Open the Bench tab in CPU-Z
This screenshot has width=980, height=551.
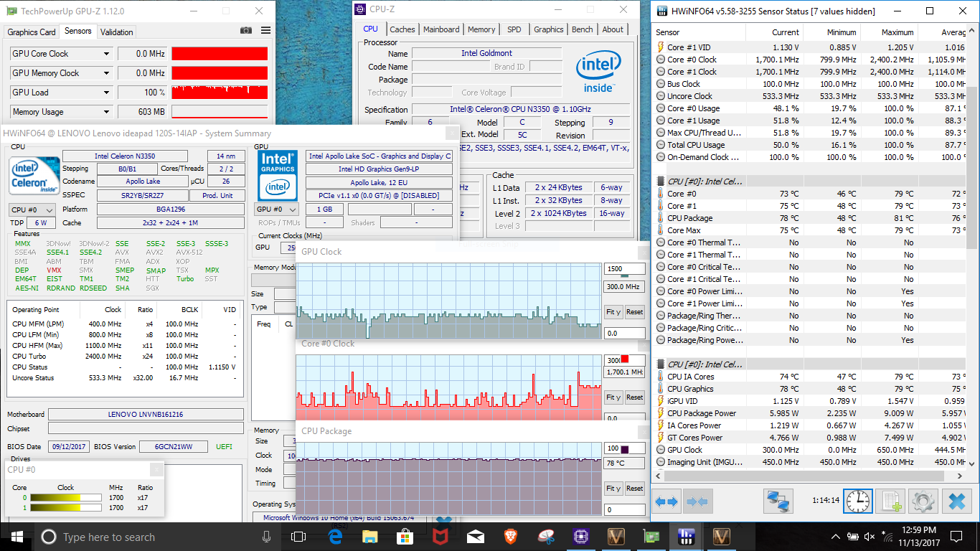click(x=583, y=29)
